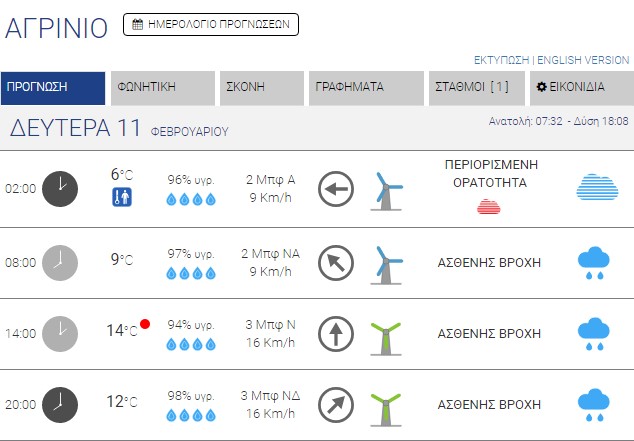634x441 pixels.
Task: Click the east wind direction arrow at 02:00
Action: (336, 189)
